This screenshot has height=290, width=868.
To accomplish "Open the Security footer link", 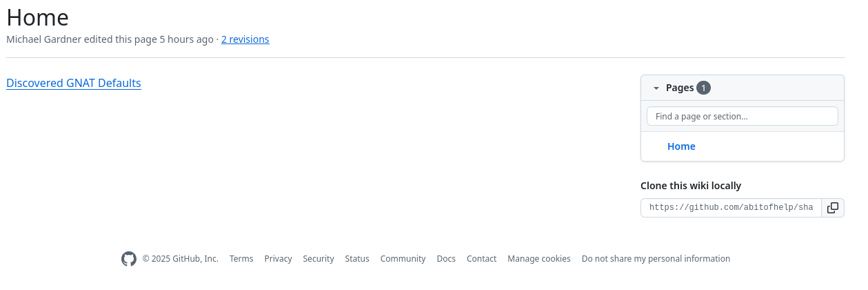I will (319, 259).
